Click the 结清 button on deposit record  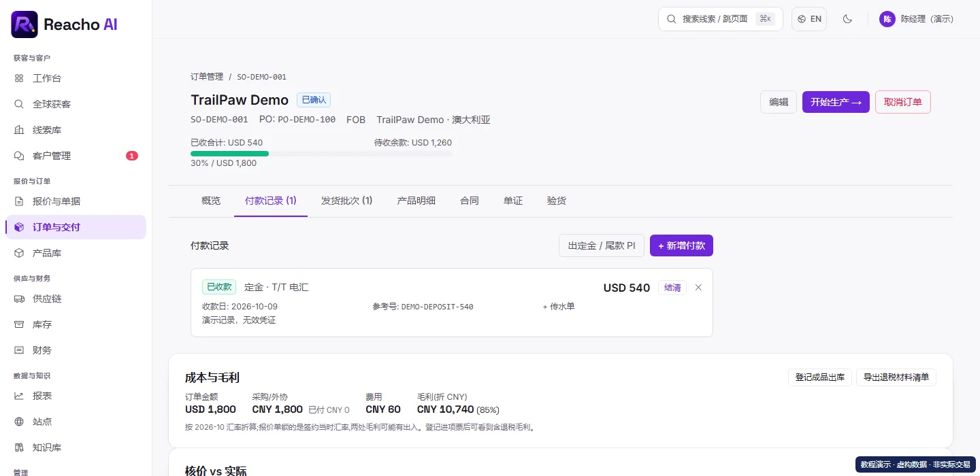pos(672,288)
